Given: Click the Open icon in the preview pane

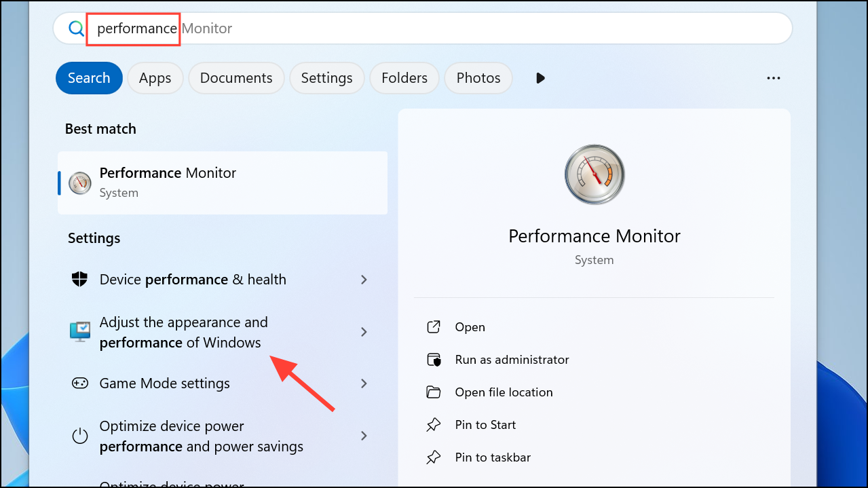Looking at the screenshot, I should (434, 327).
